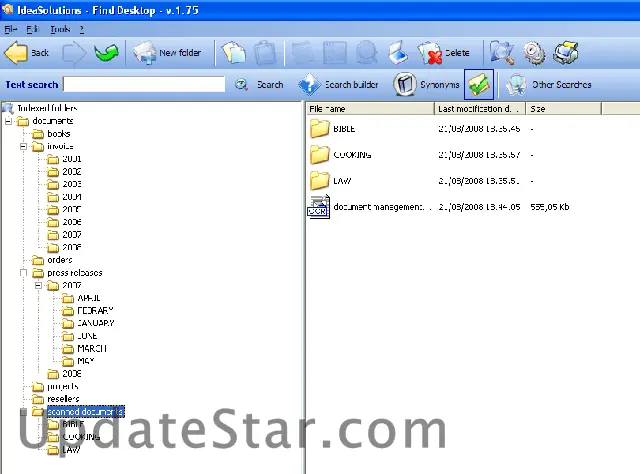
Task: Click the magnifier search documents icon
Action: click(x=502, y=53)
